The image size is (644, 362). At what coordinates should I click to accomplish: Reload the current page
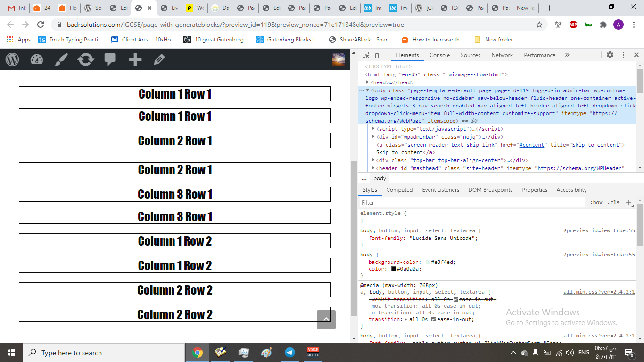41,25
